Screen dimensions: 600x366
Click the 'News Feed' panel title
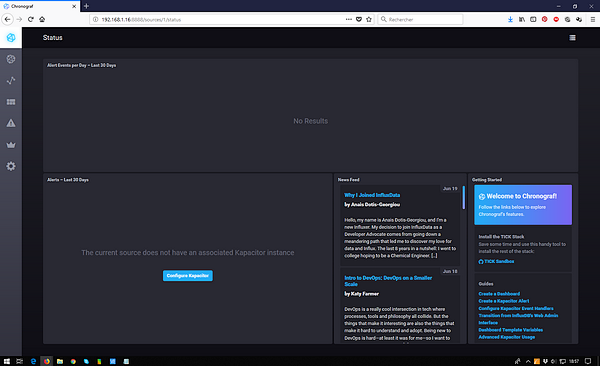click(348, 180)
